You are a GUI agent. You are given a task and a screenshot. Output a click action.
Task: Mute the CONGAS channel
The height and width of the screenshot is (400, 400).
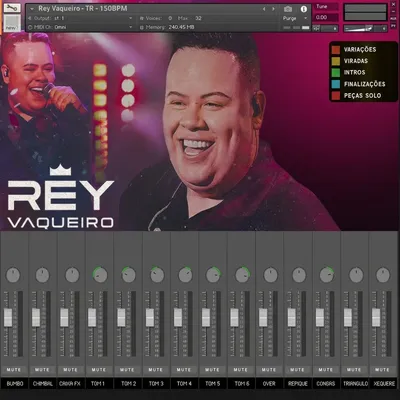click(x=326, y=370)
